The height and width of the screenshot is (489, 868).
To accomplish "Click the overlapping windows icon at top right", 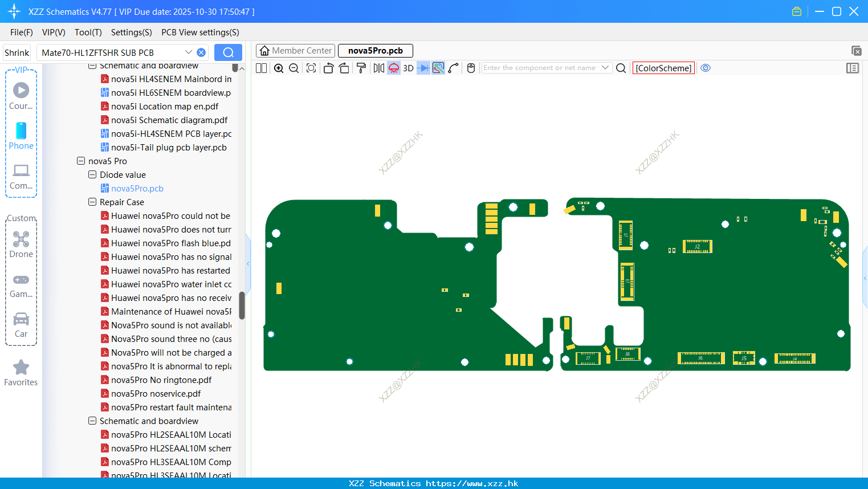I will (x=856, y=51).
